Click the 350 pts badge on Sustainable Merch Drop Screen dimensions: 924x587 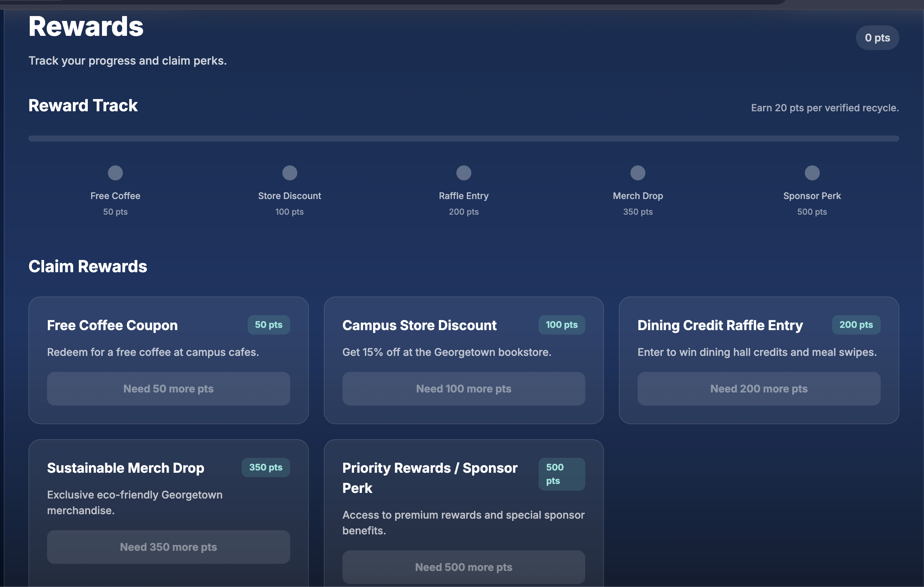coord(266,467)
